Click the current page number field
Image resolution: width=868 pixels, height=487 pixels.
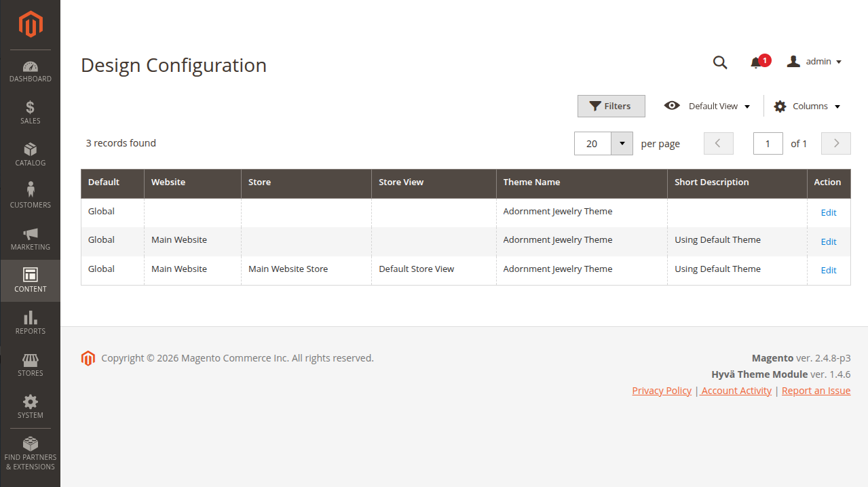[768, 143]
